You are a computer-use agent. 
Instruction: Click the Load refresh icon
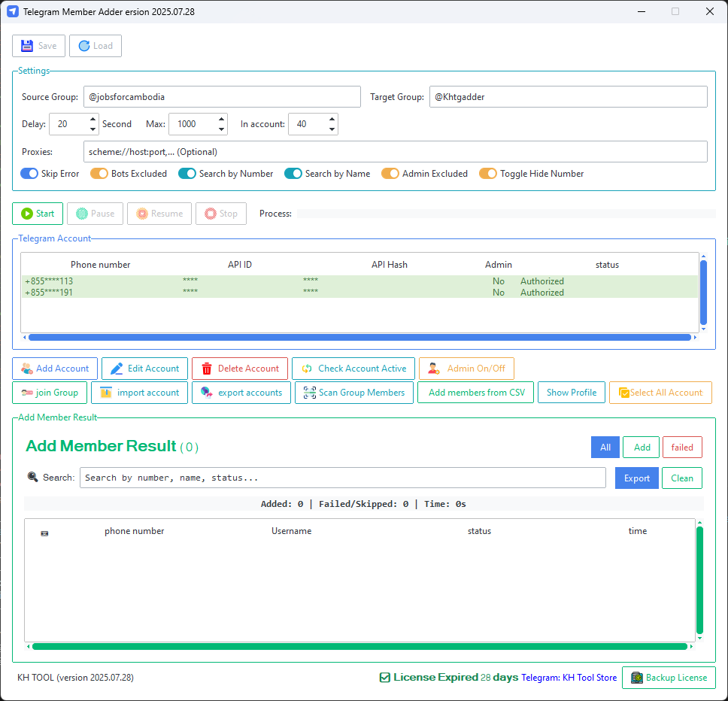(84, 45)
